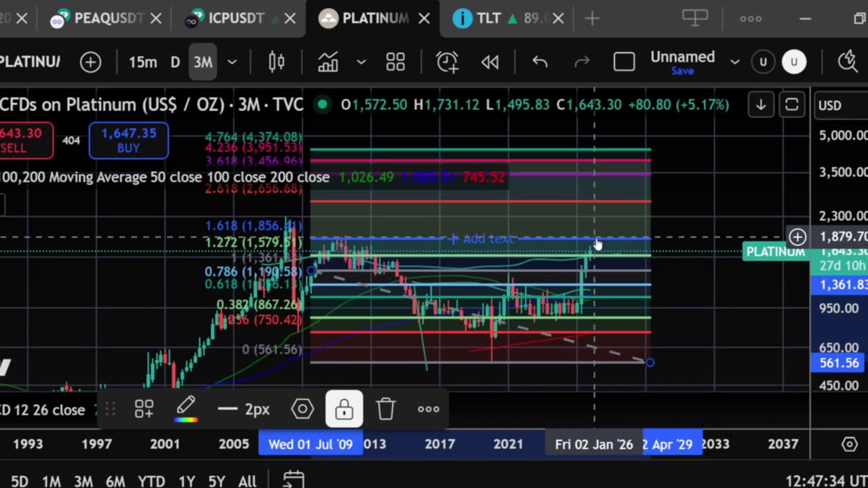The image size is (868, 488).
Task: Set range to 1Y
Action: [x=186, y=481]
